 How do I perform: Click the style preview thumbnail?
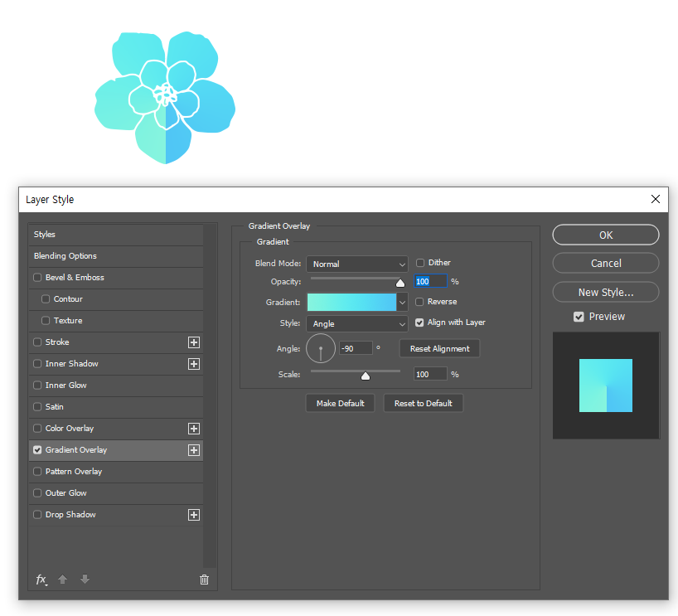[606, 386]
